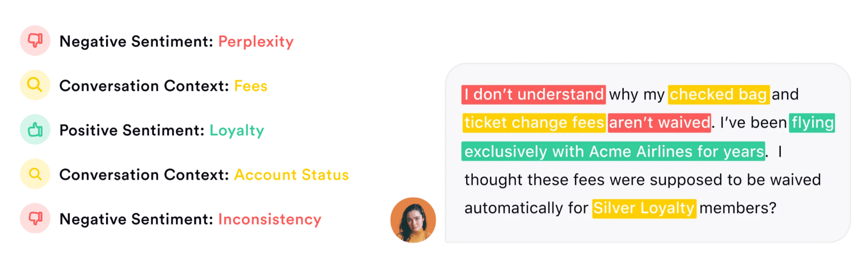Select the yellow Fees context label

click(x=251, y=86)
